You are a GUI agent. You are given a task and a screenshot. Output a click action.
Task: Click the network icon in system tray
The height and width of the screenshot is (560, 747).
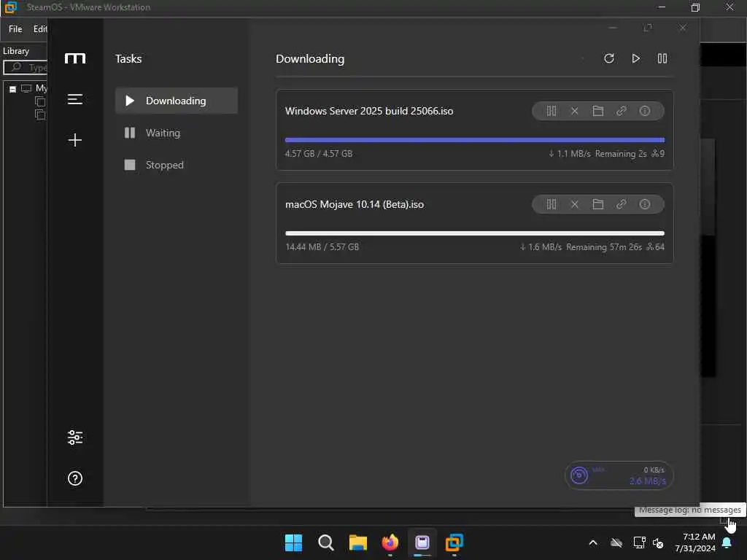point(639,542)
